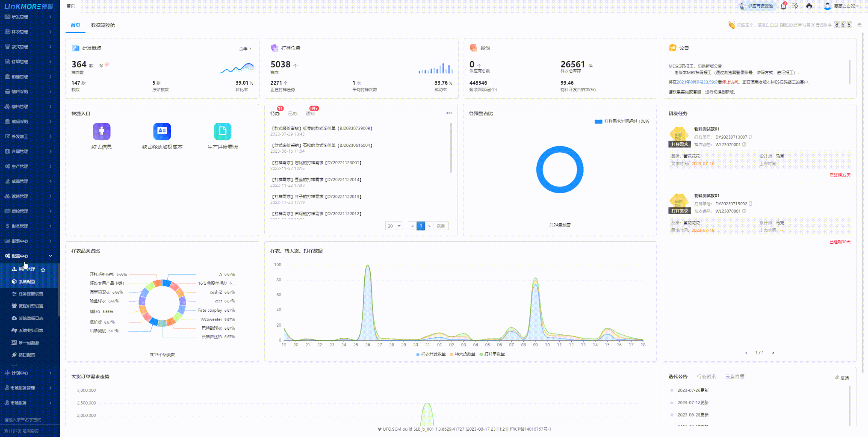This screenshot has width=868, height=437.
Task: Open the 当年 period dropdown
Action: pos(245,49)
